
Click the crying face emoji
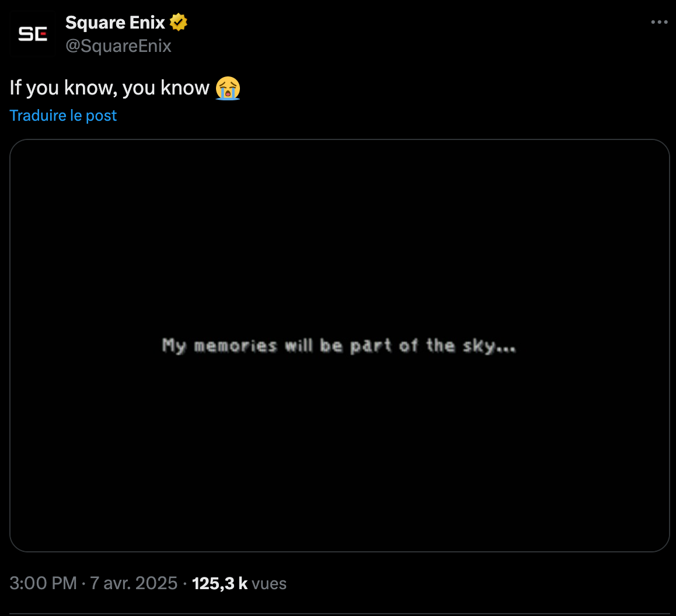click(228, 88)
